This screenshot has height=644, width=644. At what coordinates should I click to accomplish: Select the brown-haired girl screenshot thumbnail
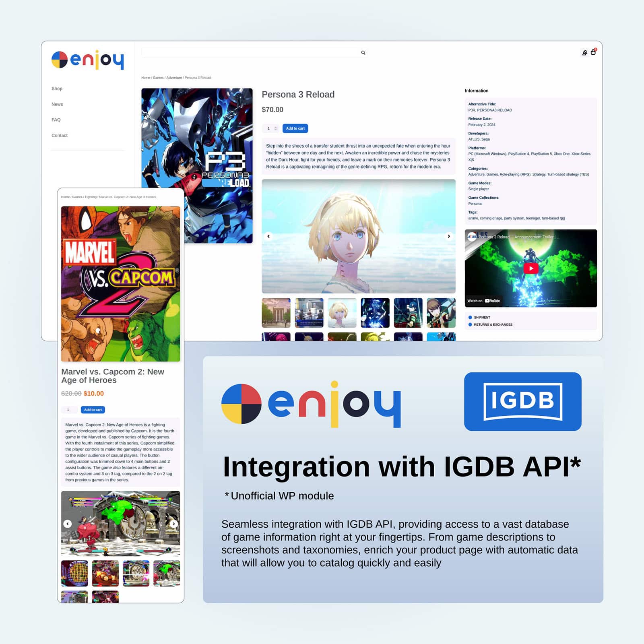pyautogui.click(x=441, y=313)
